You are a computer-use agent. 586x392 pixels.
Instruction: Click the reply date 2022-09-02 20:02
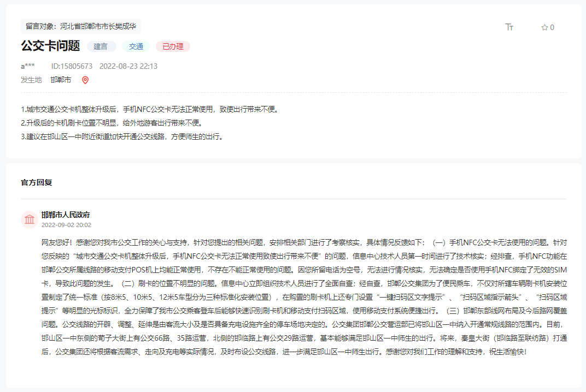66,225
